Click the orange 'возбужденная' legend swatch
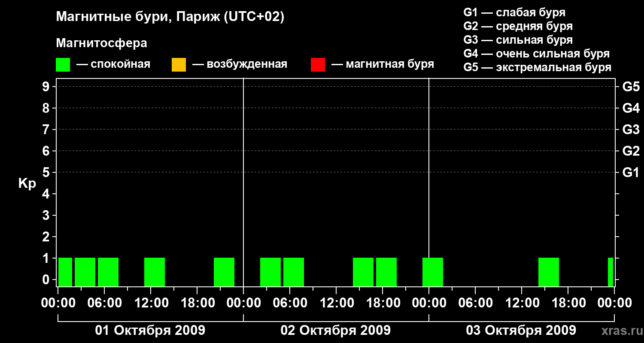Screen dimensions: 644x343 pos(179,65)
